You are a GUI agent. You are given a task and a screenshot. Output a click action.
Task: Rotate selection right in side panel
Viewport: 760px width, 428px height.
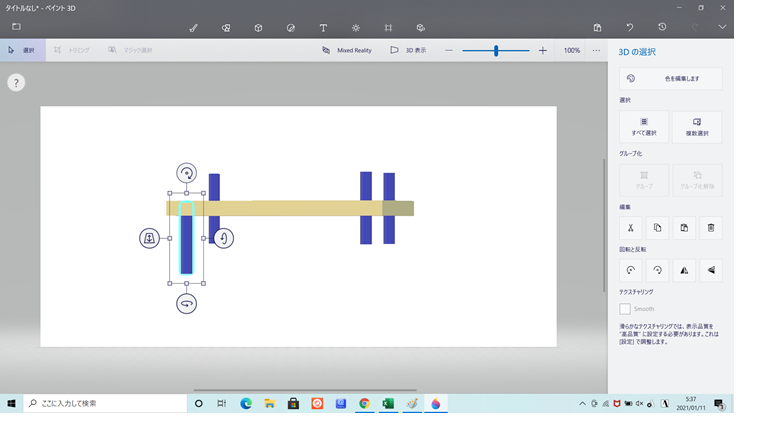[657, 270]
